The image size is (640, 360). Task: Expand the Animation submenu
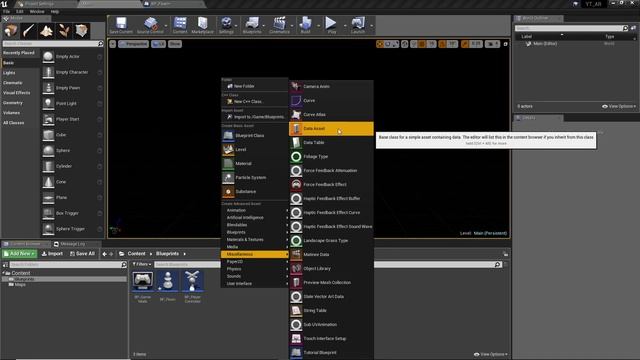pos(255,210)
